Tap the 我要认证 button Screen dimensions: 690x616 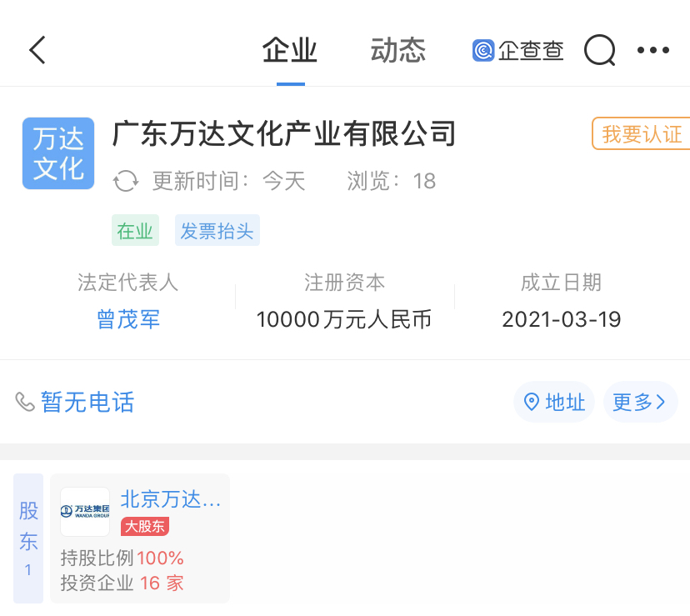coord(641,133)
